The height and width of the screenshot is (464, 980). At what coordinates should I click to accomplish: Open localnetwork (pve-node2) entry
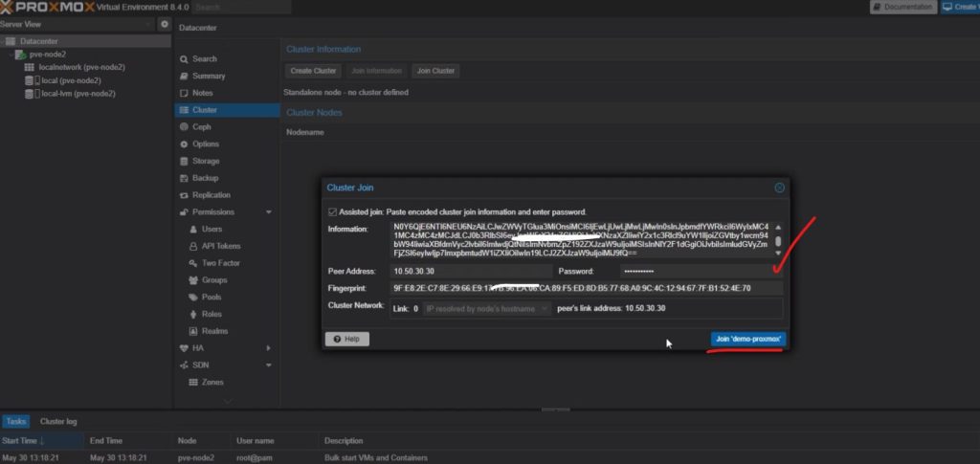(82, 67)
